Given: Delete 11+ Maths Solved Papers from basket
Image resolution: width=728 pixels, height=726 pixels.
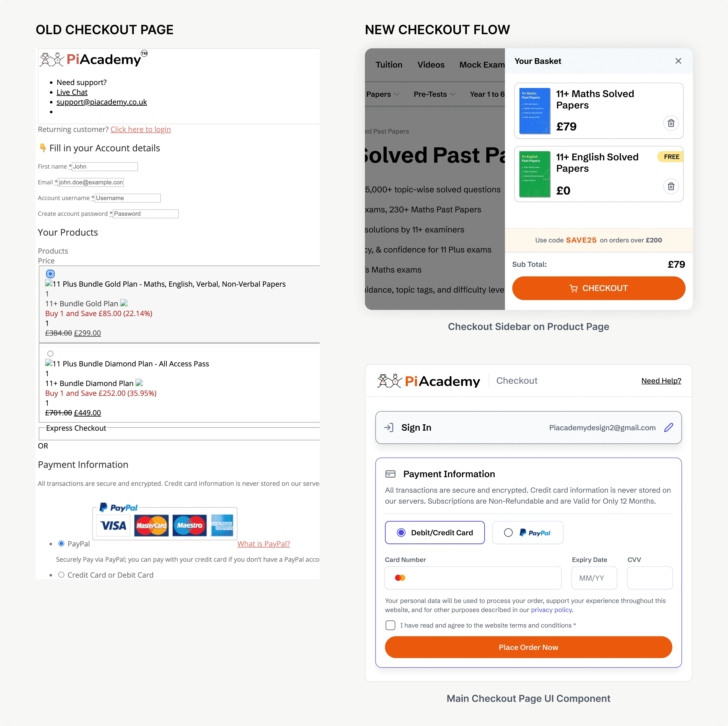Looking at the screenshot, I should 671,123.
